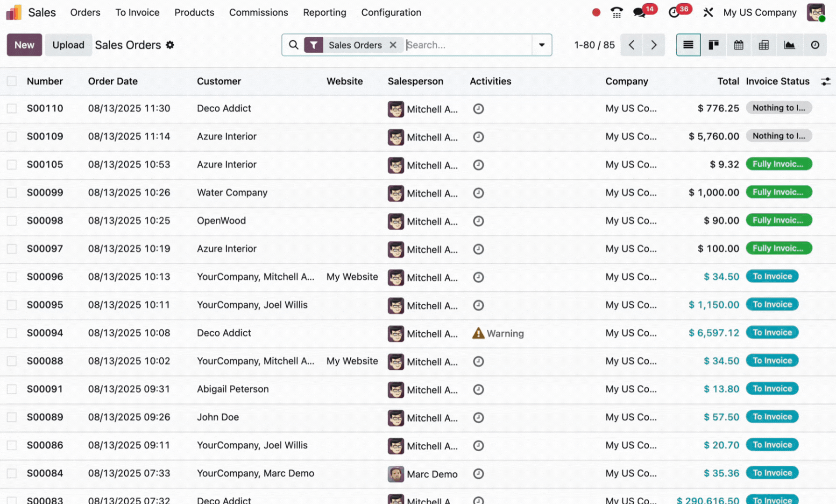
Task: Open the debug tools icon
Action: tap(708, 13)
